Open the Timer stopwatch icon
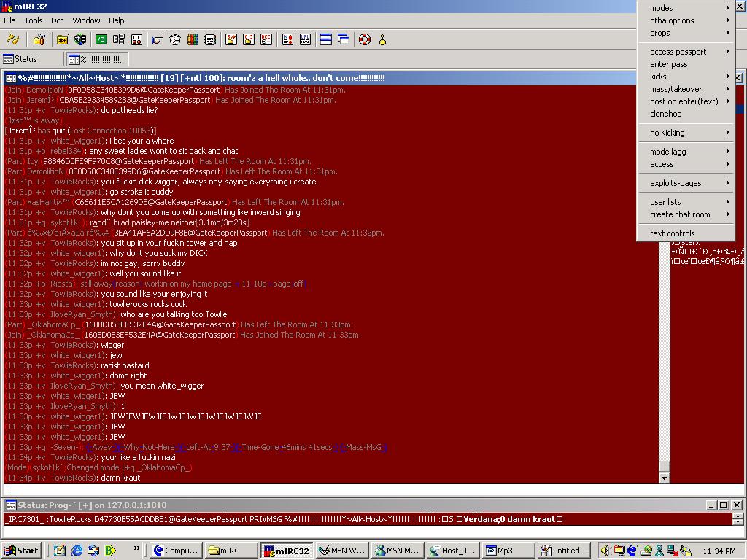Screen dimensions: 747x560 [175, 39]
